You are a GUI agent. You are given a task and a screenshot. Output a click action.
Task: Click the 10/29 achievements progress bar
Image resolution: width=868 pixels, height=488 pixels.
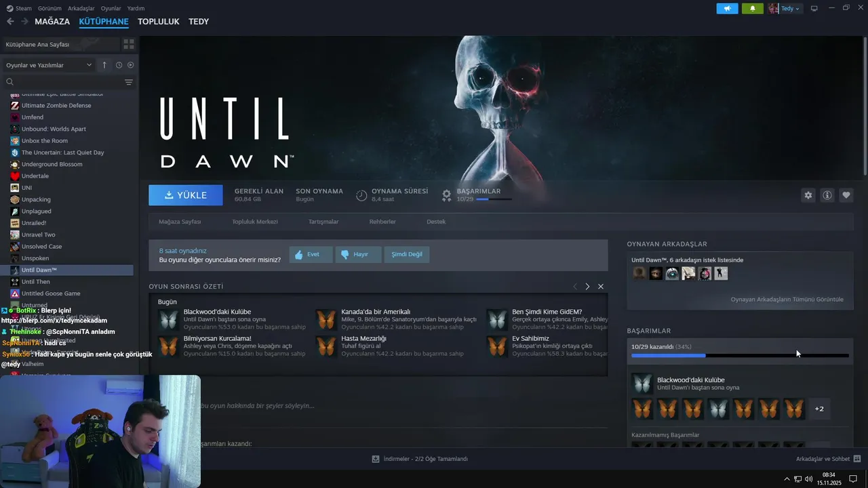click(740, 355)
